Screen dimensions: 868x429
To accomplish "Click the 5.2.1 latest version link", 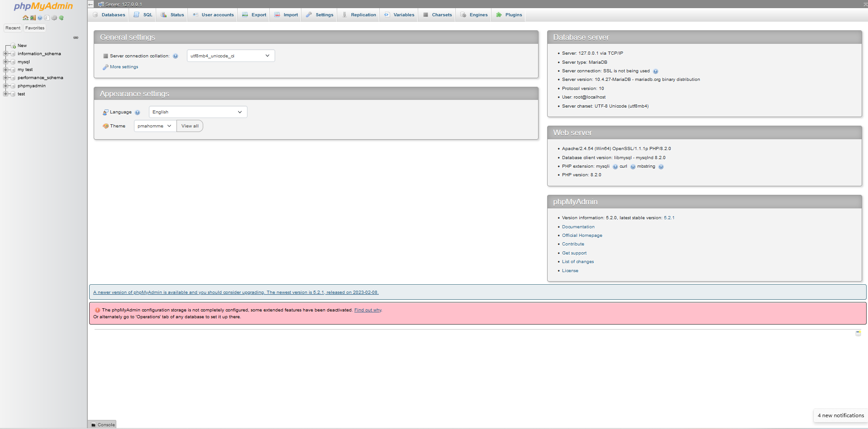I will [669, 218].
